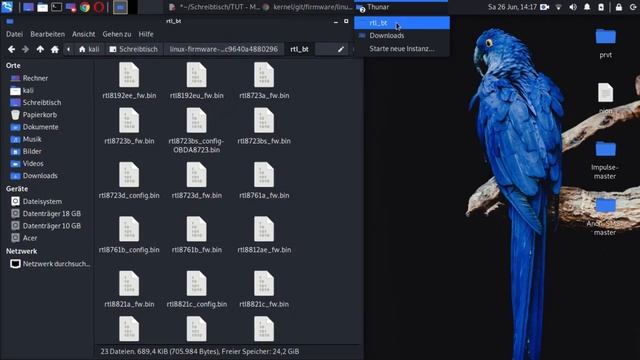
Task: Open the Ansicht menu
Action: (84, 34)
